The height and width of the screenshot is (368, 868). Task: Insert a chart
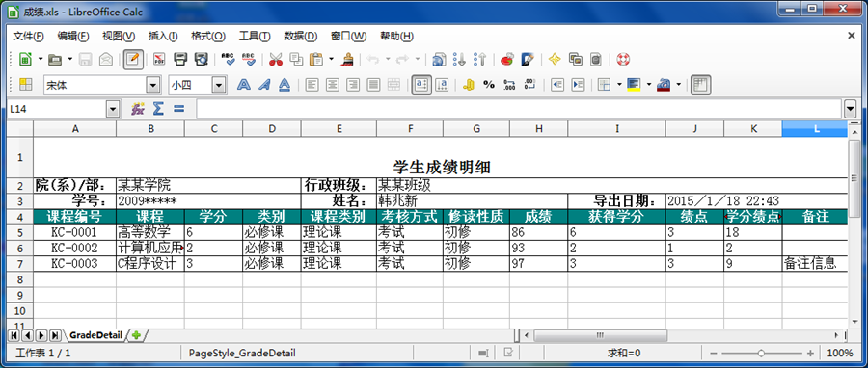[506, 59]
